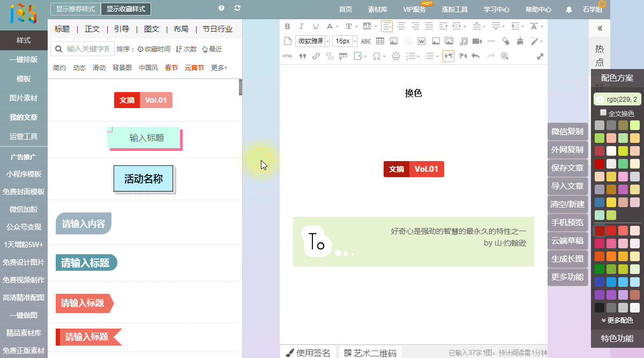Open 素材库 in top navigation

point(378,10)
